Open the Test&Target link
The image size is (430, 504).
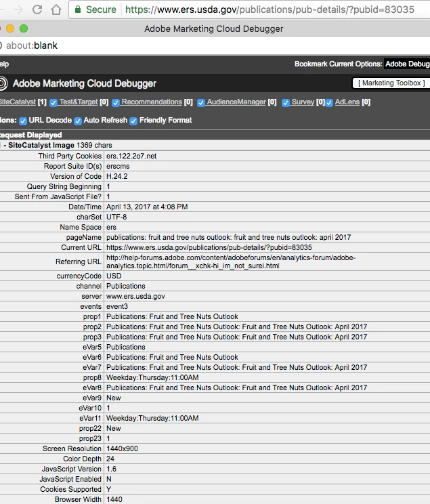tap(79, 102)
